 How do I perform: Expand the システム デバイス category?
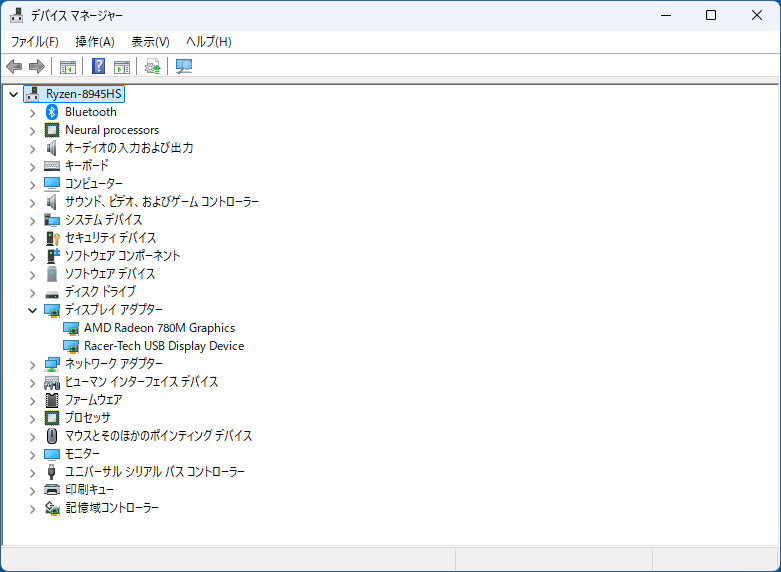(32, 221)
